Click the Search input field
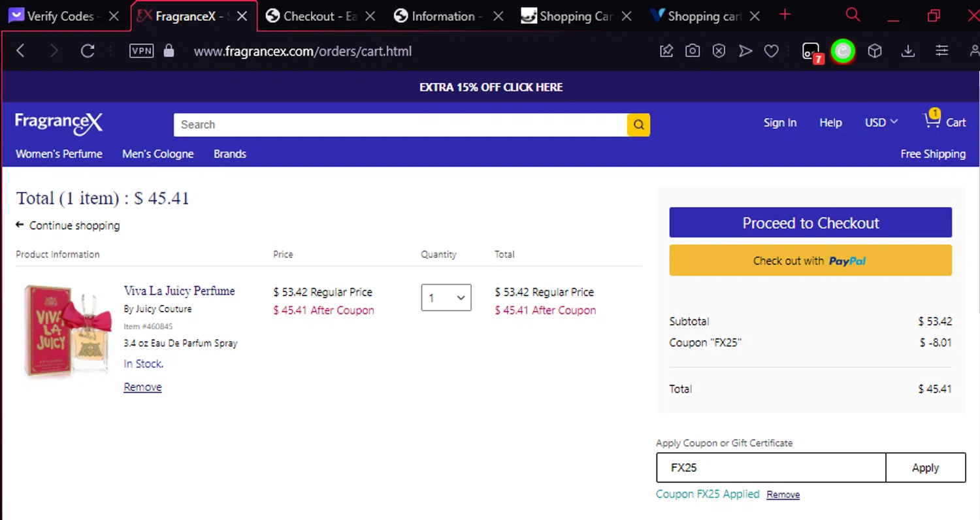Viewport: 980px width, 520px height. [x=400, y=125]
